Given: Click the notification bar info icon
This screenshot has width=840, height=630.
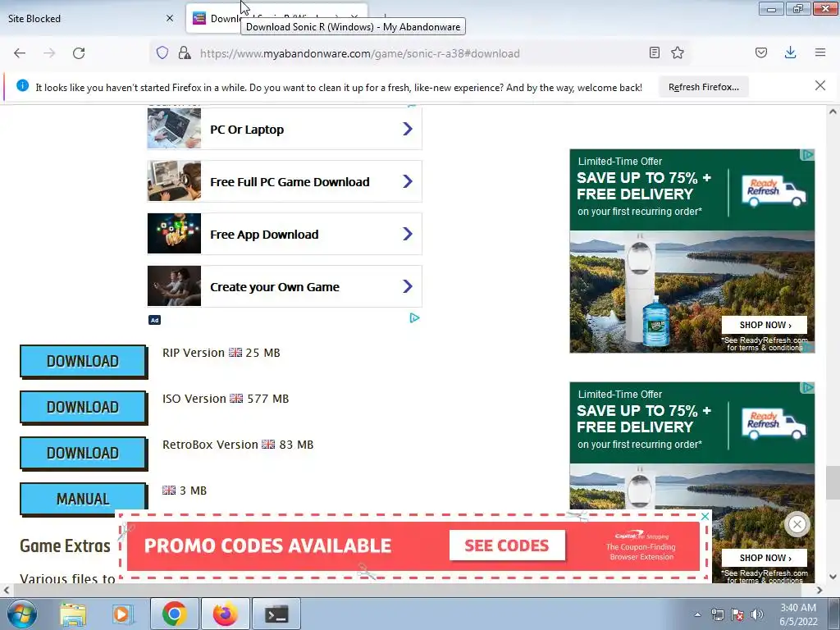Looking at the screenshot, I should [22, 85].
